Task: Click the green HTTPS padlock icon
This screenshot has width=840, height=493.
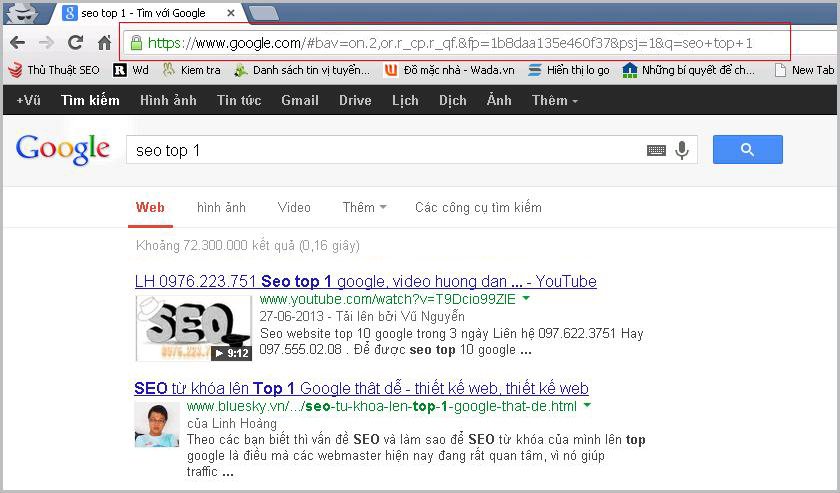Action: [x=136, y=43]
